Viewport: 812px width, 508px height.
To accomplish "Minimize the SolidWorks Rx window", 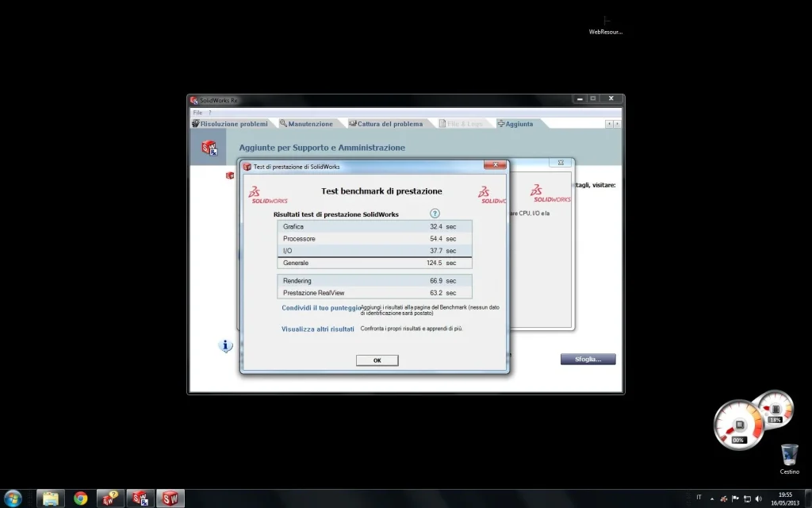I will 580,98.
